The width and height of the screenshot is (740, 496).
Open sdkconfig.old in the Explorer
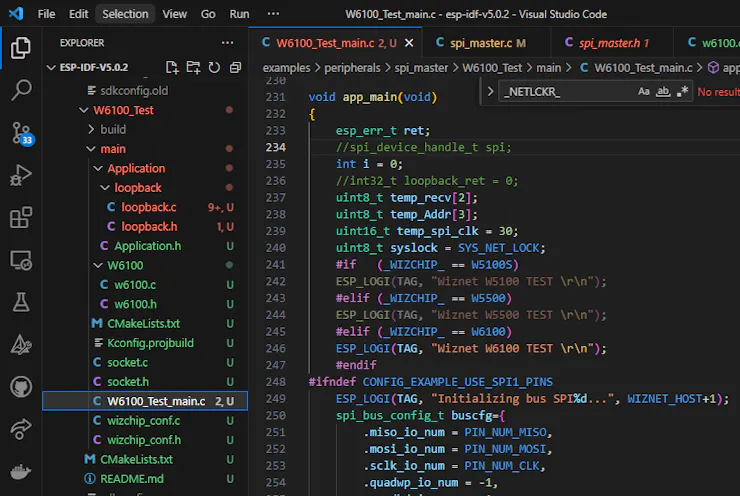(x=145, y=91)
